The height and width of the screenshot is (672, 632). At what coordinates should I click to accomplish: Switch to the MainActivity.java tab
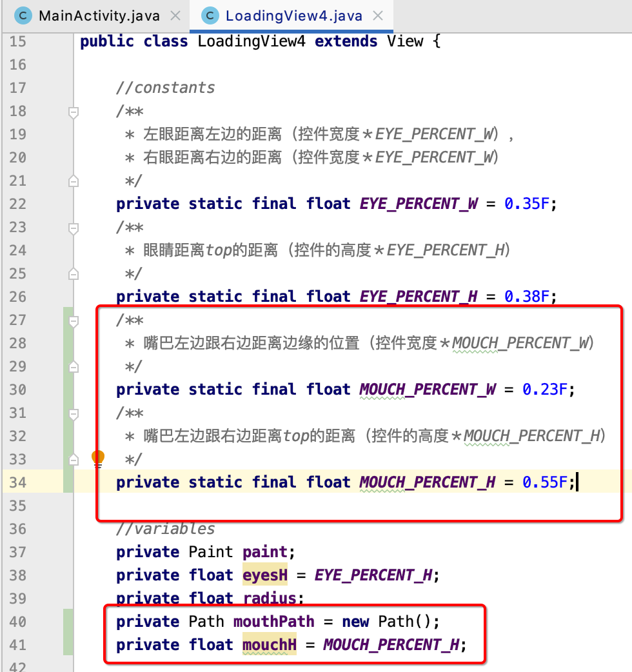tap(99, 16)
